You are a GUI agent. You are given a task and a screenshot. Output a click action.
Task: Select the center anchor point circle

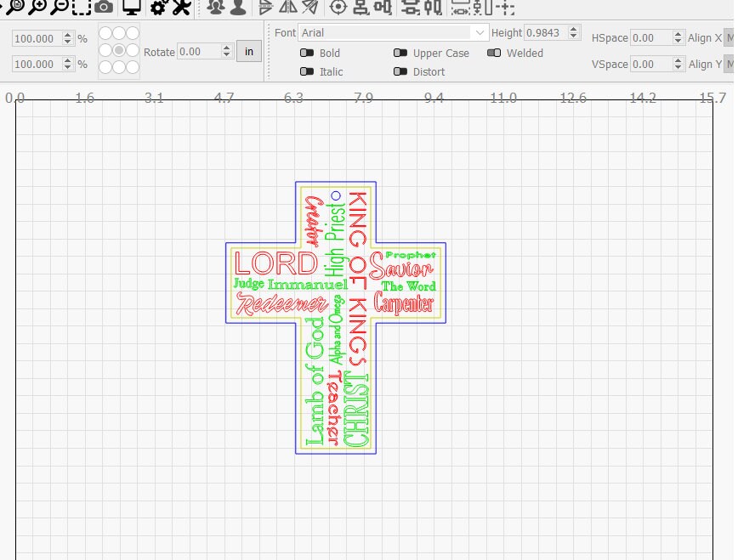119,51
